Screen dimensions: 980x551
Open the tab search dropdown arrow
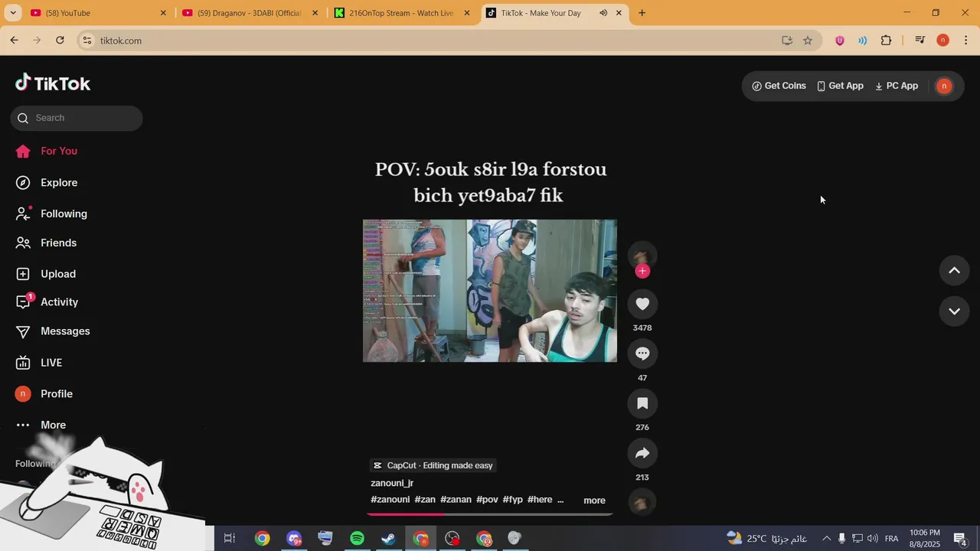[12, 13]
